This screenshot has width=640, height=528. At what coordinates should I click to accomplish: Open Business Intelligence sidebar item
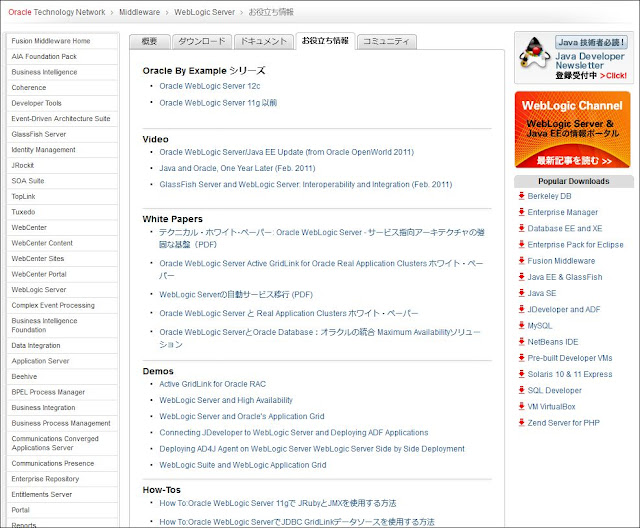[62, 72]
